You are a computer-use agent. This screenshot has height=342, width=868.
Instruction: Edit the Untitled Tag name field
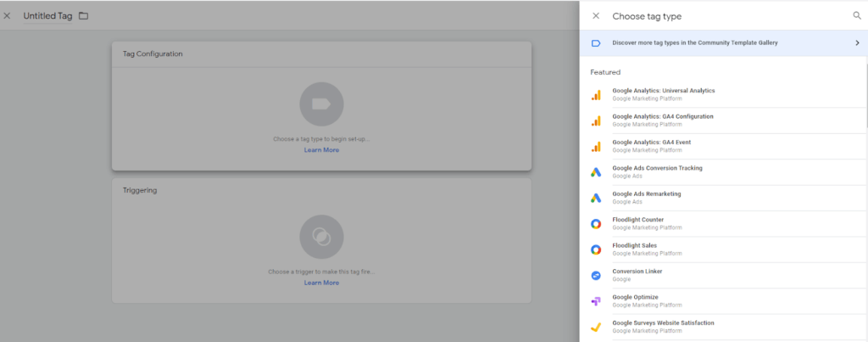pos(47,16)
